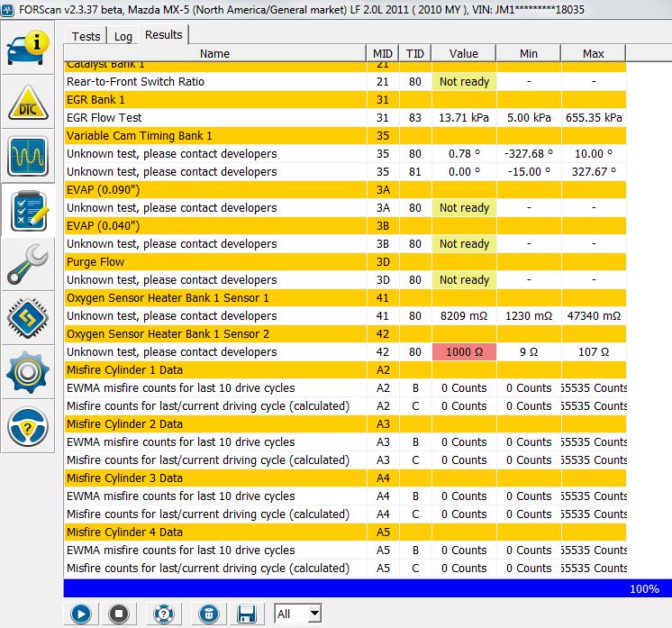Select the Variable Cam Timing Bank 1 header
Screen dimensions: 672x628
345,135
